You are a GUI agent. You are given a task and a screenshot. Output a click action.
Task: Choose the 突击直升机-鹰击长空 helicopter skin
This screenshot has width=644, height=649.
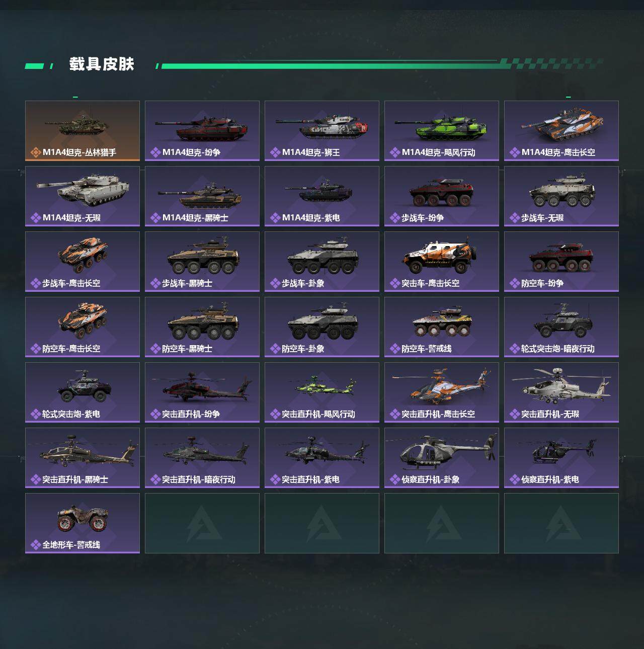(x=442, y=392)
